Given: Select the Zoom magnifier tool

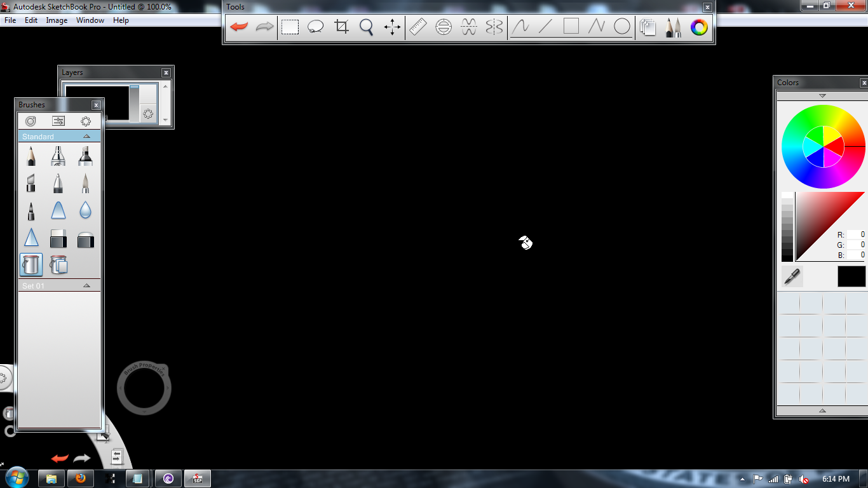Looking at the screenshot, I should pos(367,27).
